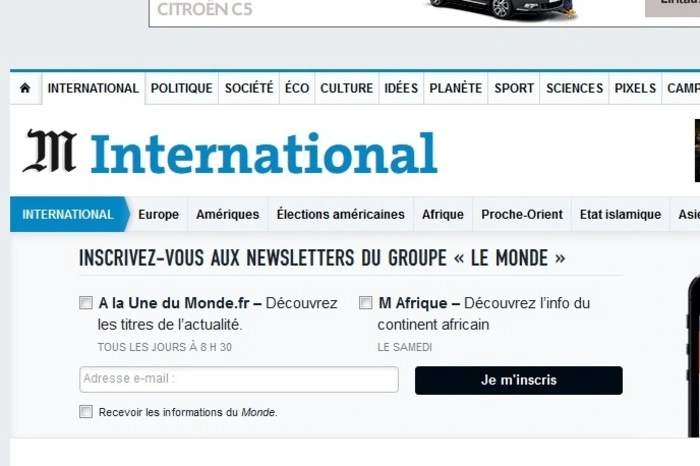Open the Idées section
This screenshot has width=700, height=466.
pyautogui.click(x=401, y=88)
